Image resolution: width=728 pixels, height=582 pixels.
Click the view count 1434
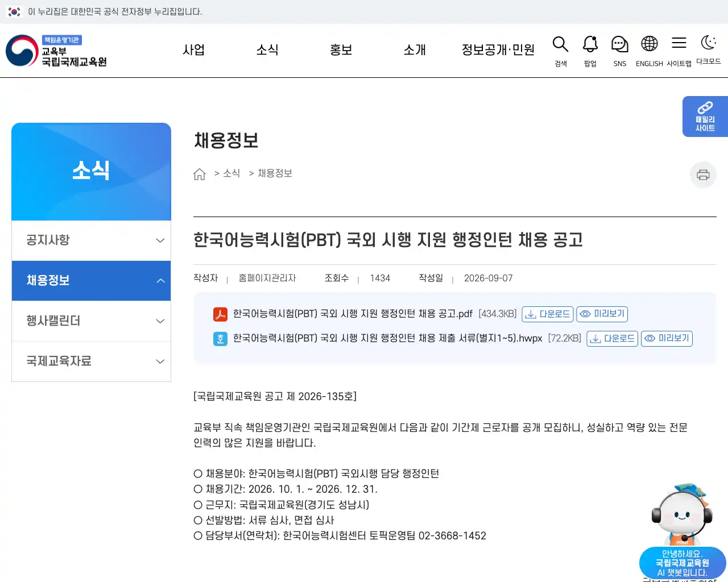coord(380,278)
